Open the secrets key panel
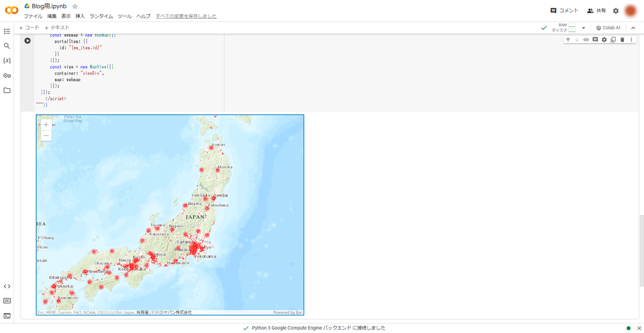The height and width of the screenshot is (333, 644). pyautogui.click(x=7, y=75)
